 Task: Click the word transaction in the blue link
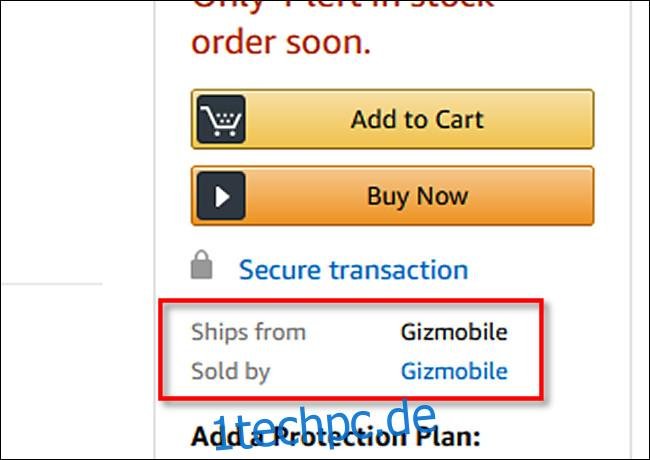399,270
